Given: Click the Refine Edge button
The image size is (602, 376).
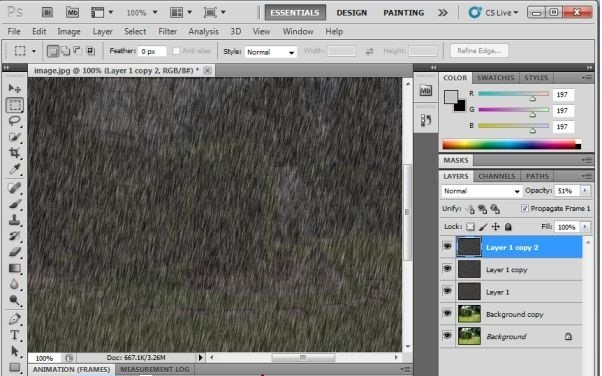Looking at the screenshot, I should 479,51.
